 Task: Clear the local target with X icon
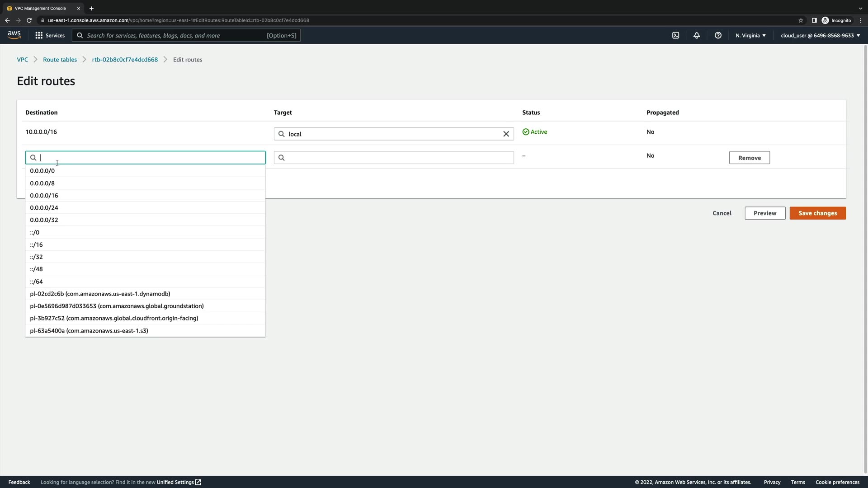[x=506, y=134]
